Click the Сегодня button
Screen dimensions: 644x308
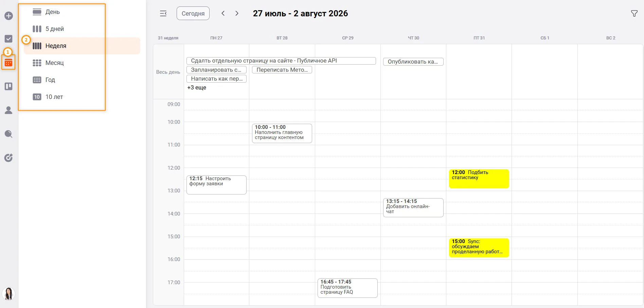[x=193, y=14]
